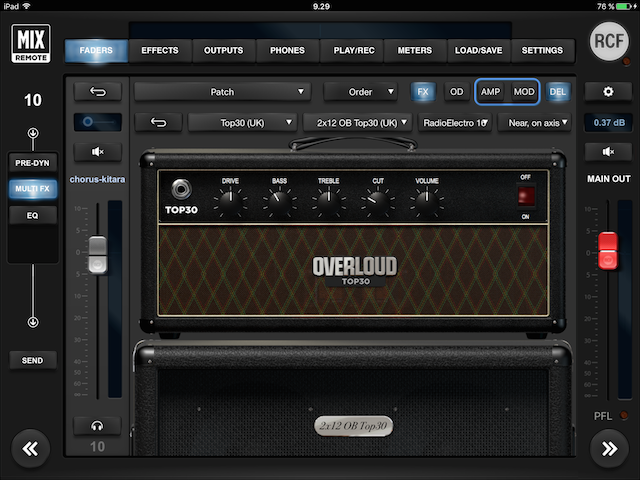Click the battery indicator in status bar
The width and height of the screenshot is (640, 480).
pos(626,6)
